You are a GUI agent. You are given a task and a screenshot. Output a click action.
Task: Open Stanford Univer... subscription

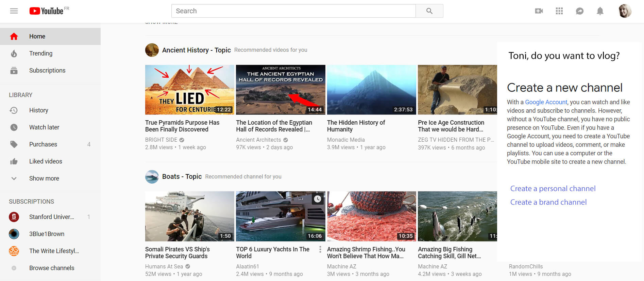50,217
